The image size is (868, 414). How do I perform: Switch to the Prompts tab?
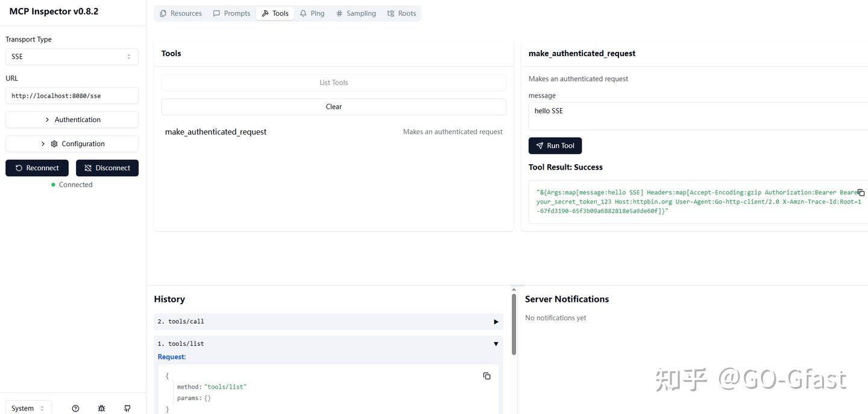pyautogui.click(x=231, y=13)
